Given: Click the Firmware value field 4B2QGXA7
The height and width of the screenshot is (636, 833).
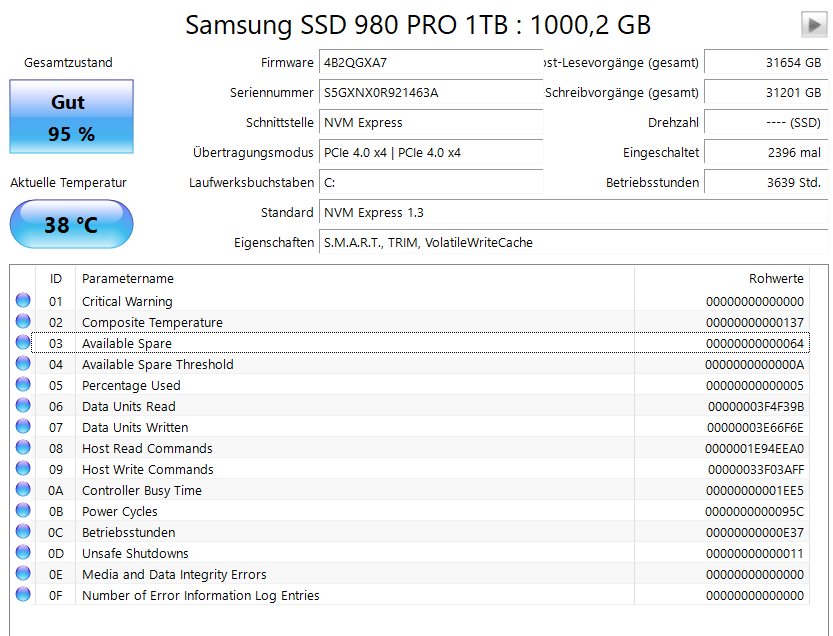Looking at the screenshot, I should (430, 62).
